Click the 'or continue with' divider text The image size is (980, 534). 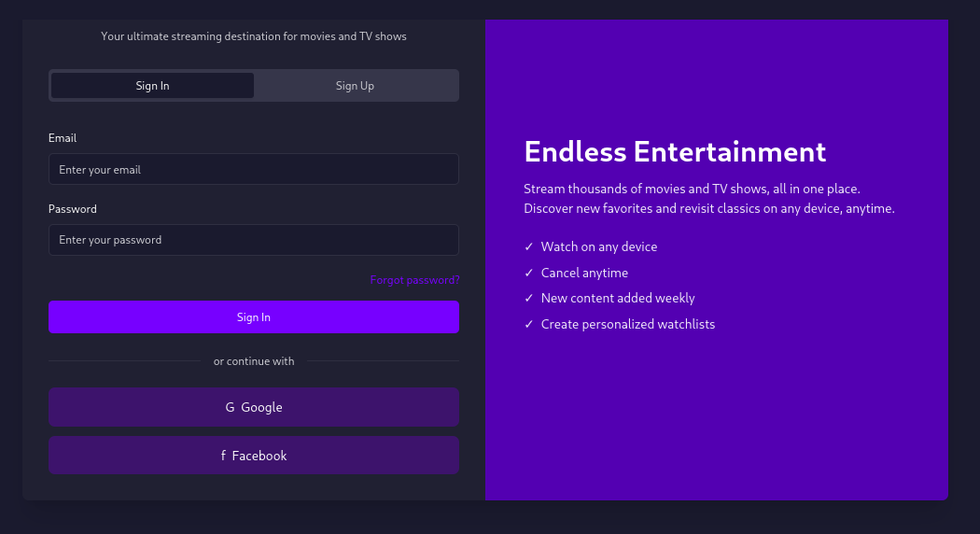tap(254, 361)
